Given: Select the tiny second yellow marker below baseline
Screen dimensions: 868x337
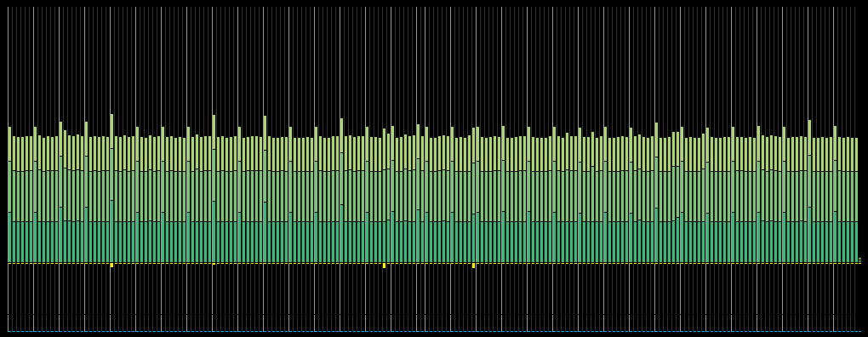Looking at the screenshot, I should (214, 264).
